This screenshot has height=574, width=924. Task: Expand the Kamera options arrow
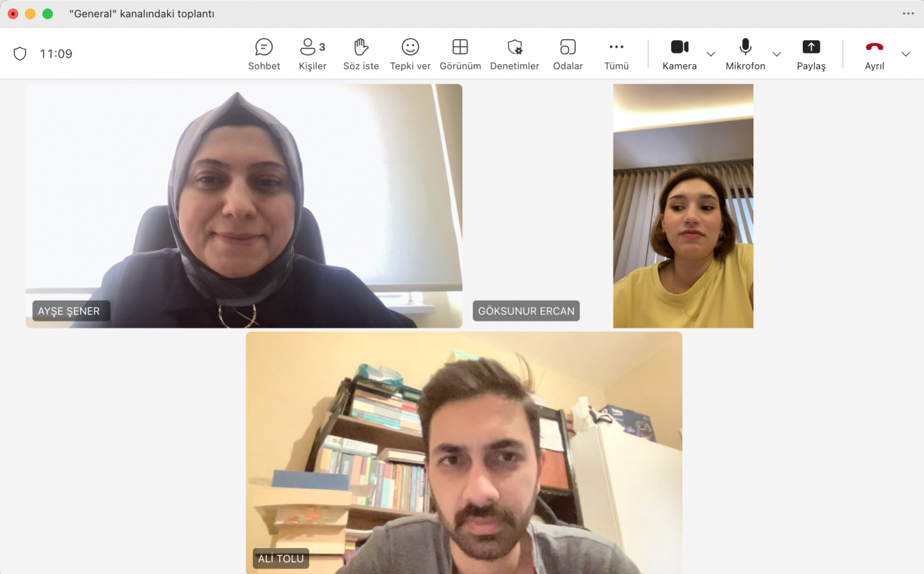pyautogui.click(x=711, y=54)
